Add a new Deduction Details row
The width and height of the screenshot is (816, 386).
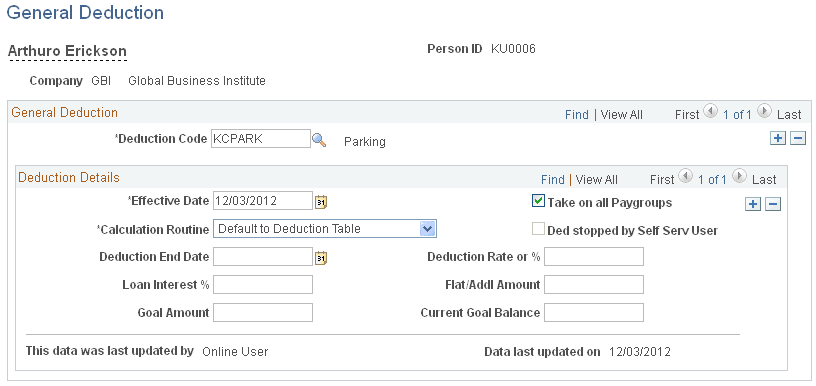(x=753, y=204)
